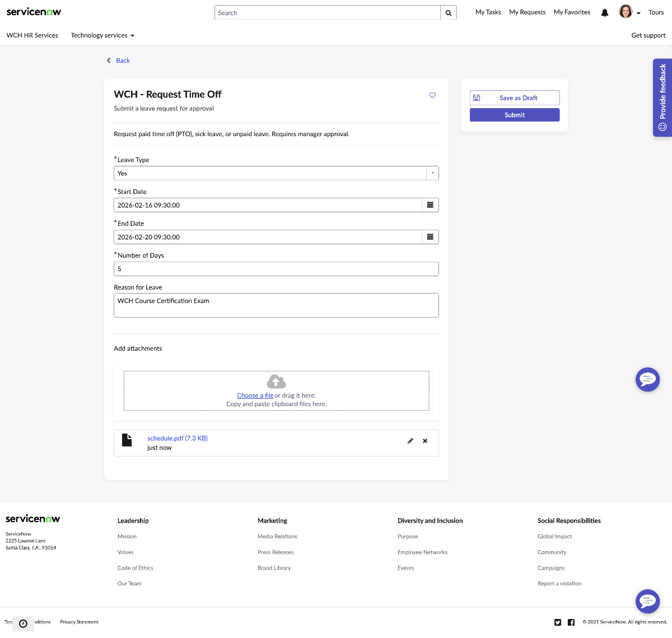Open the Facebook icon in footer
Viewport: 672px width, 638px height.
point(571,622)
